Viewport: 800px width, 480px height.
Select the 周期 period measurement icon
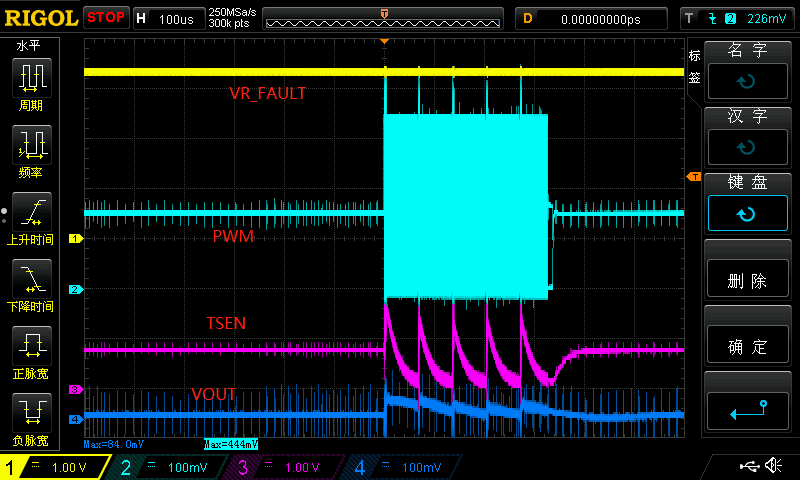[32, 78]
